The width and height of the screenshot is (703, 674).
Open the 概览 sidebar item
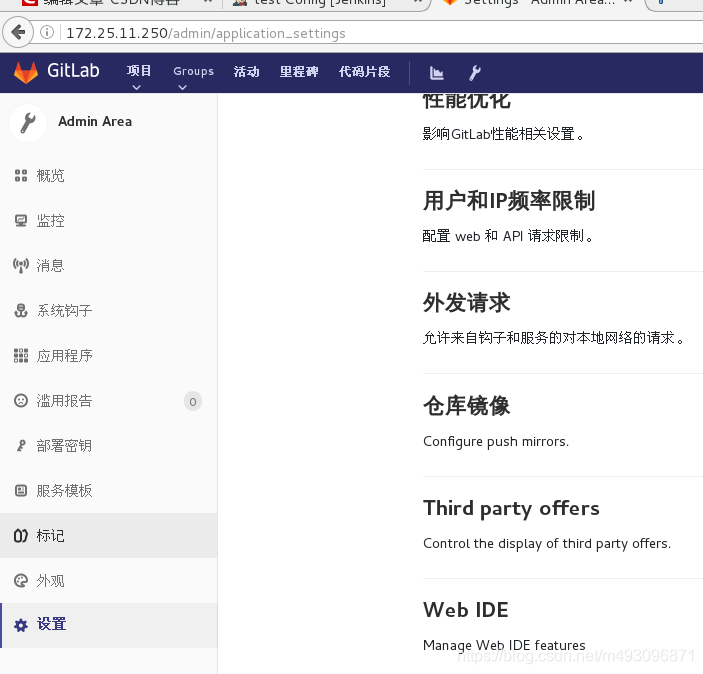click(108, 176)
